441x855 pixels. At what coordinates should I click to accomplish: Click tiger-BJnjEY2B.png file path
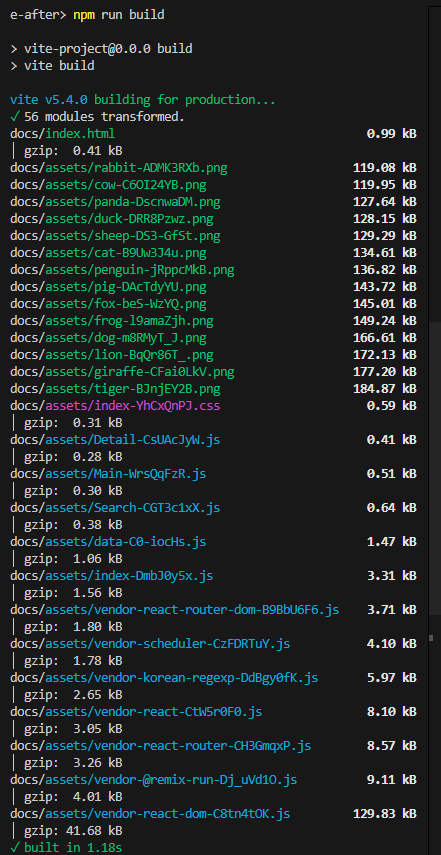pyautogui.click(x=115, y=389)
